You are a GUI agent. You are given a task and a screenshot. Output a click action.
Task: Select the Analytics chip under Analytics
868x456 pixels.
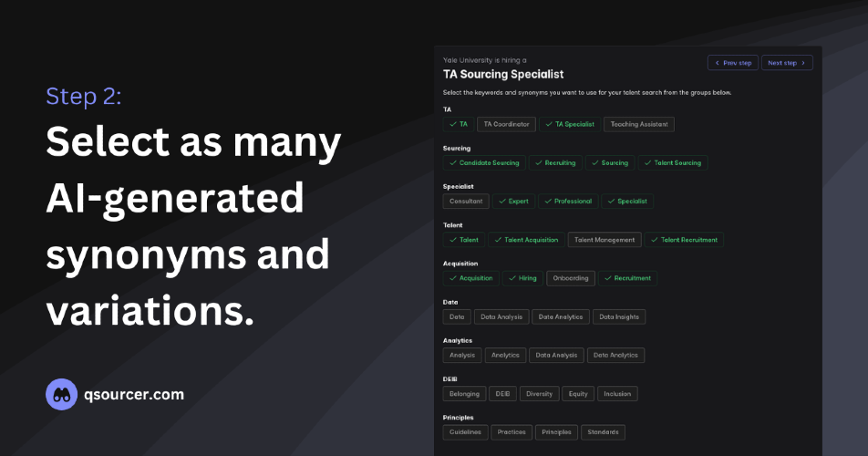point(505,356)
